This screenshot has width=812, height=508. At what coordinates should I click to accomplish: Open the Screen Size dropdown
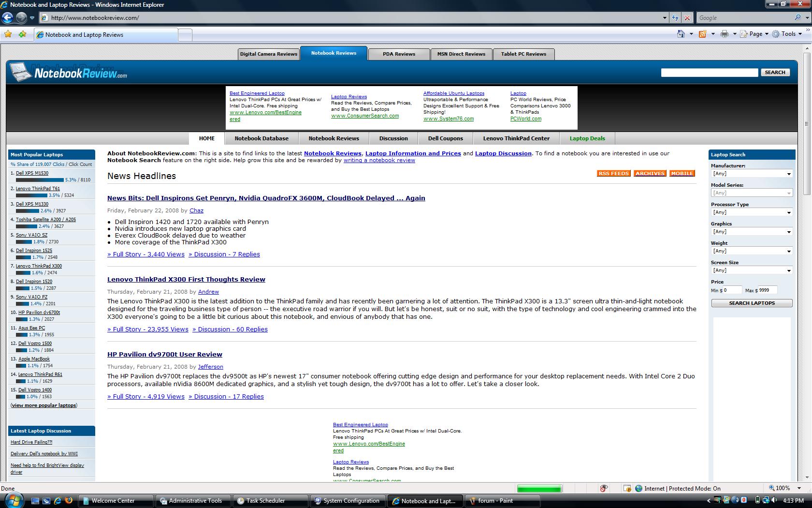click(x=752, y=270)
